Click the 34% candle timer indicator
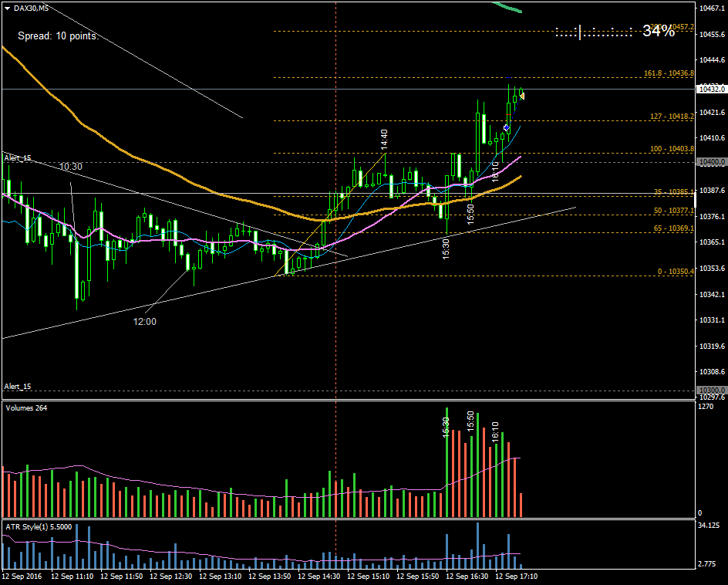 pyautogui.click(x=658, y=31)
